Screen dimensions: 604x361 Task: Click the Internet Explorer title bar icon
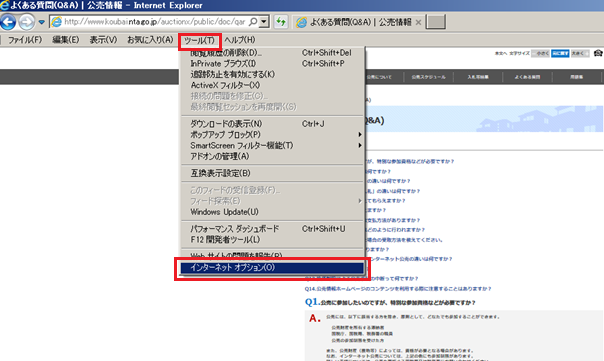(x=5, y=5)
